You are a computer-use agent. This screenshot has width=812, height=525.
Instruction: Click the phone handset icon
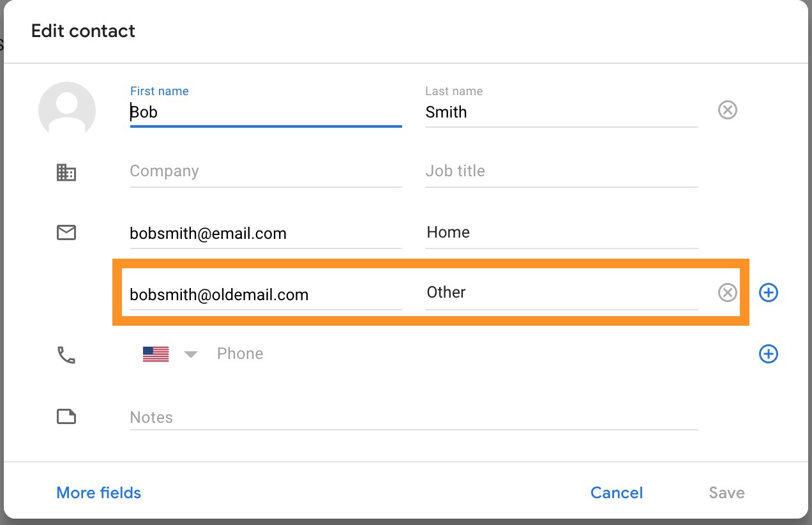[66, 354]
